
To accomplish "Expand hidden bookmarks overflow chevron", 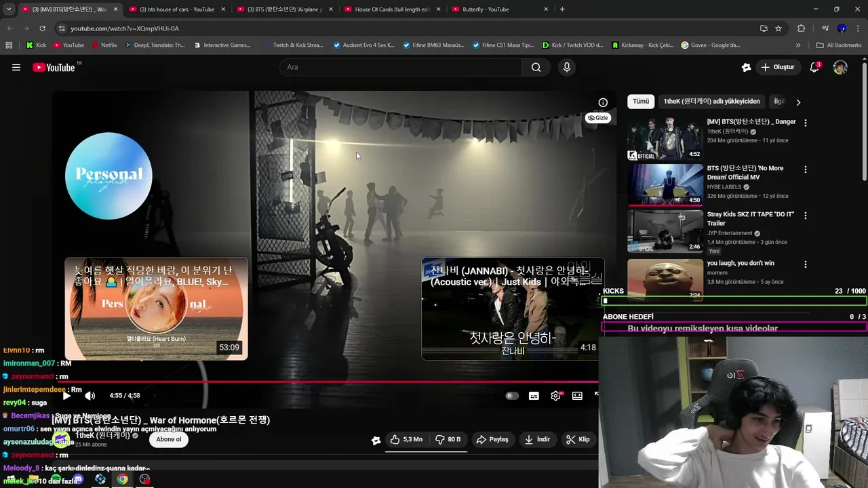I will click(x=798, y=45).
